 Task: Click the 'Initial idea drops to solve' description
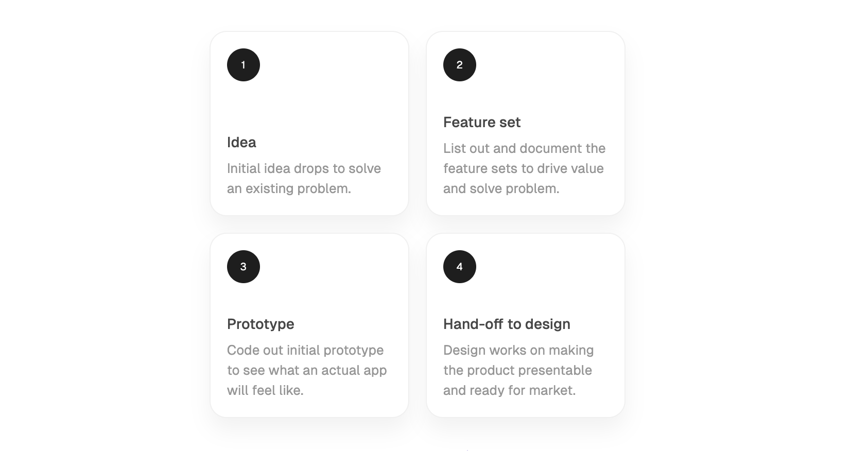click(304, 178)
